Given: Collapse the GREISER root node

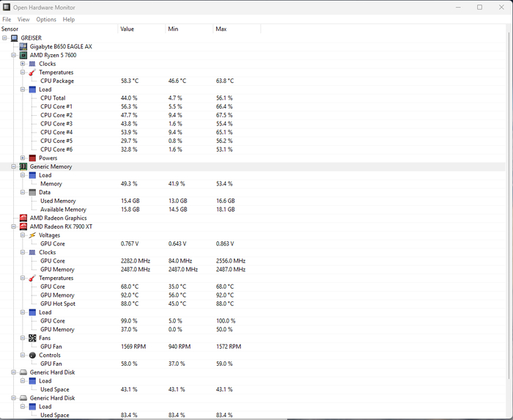Looking at the screenshot, I should coord(4,38).
